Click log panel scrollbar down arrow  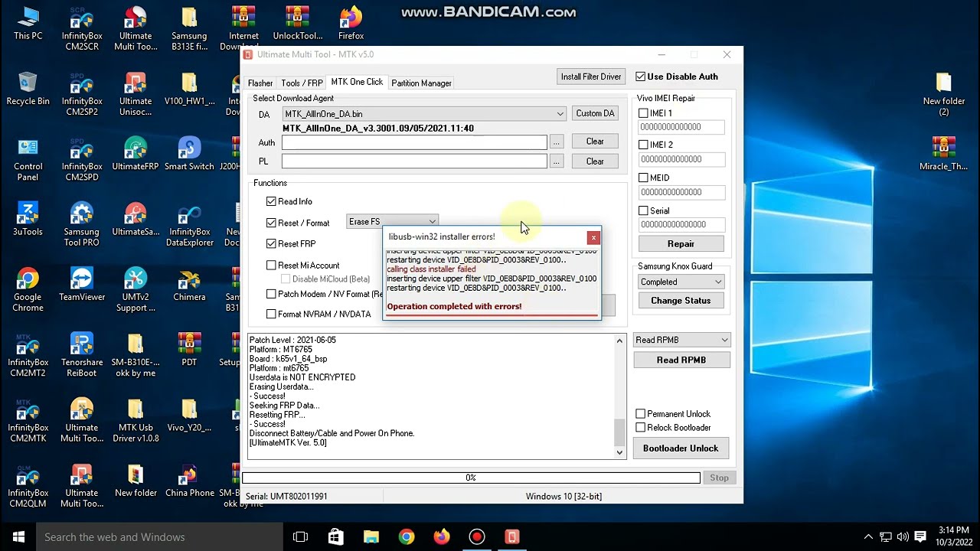[x=620, y=452]
